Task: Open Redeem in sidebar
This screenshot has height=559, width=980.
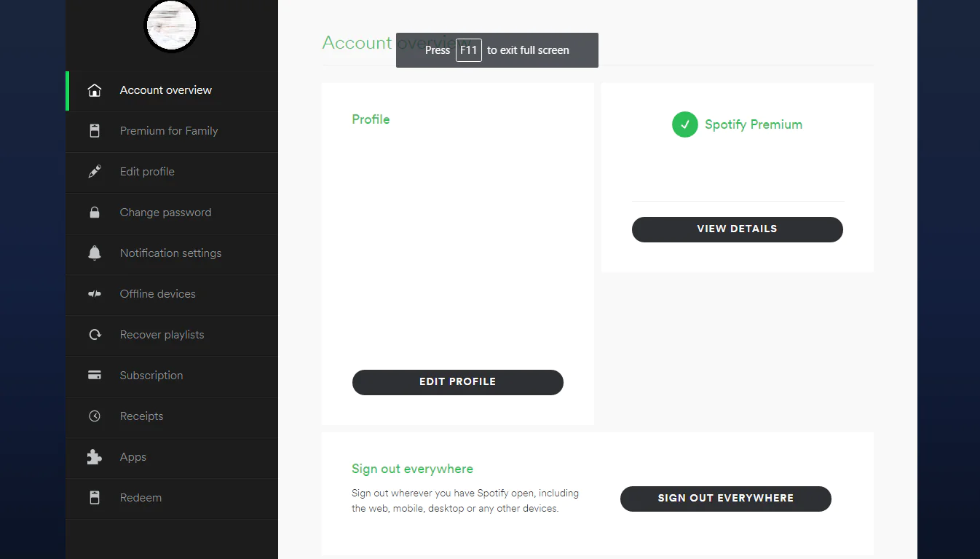Action: click(x=172, y=498)
